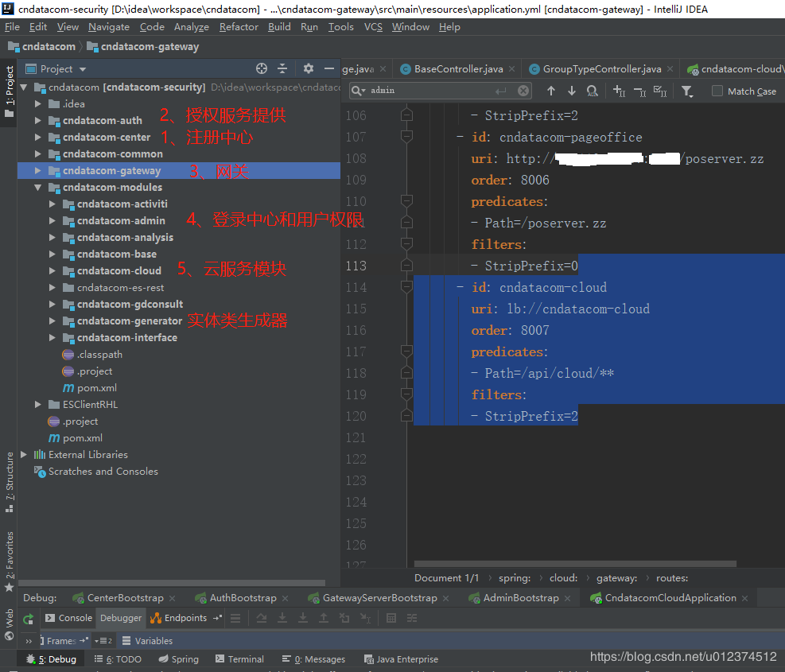Screen dimensions: 785x672
Task: Expand cndatacom-admin module
Action: point(52,220)
